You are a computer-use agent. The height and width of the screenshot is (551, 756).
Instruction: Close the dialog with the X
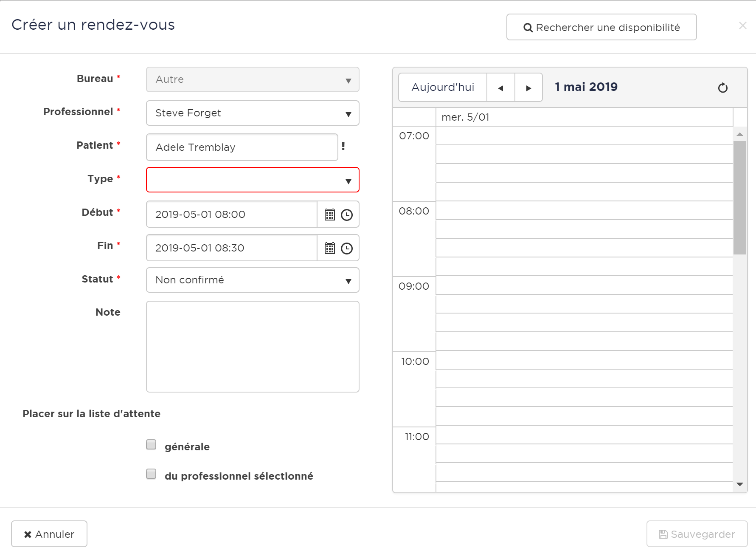(x=742, y=25)
